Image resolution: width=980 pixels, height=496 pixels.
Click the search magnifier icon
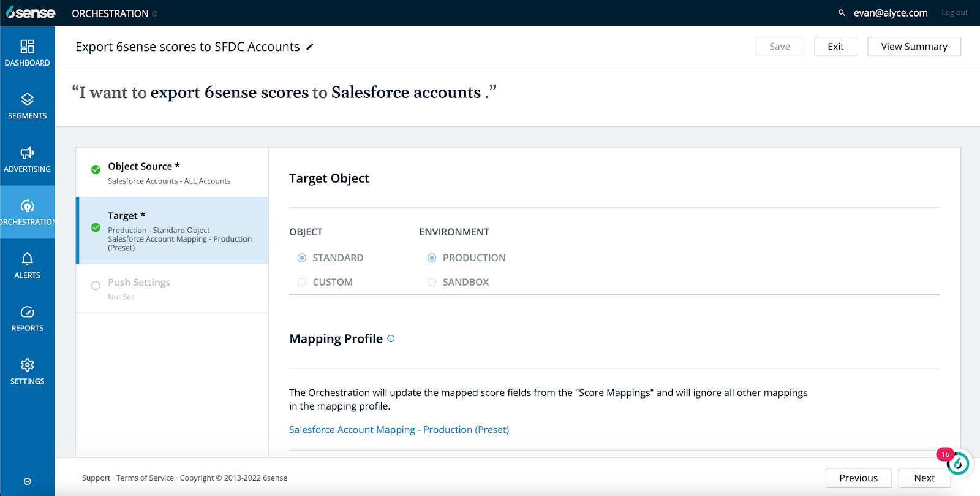click(x=842, y=13)
